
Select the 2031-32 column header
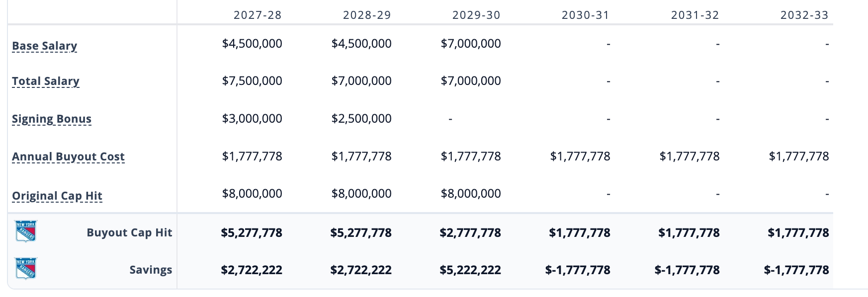pos(695,15)
